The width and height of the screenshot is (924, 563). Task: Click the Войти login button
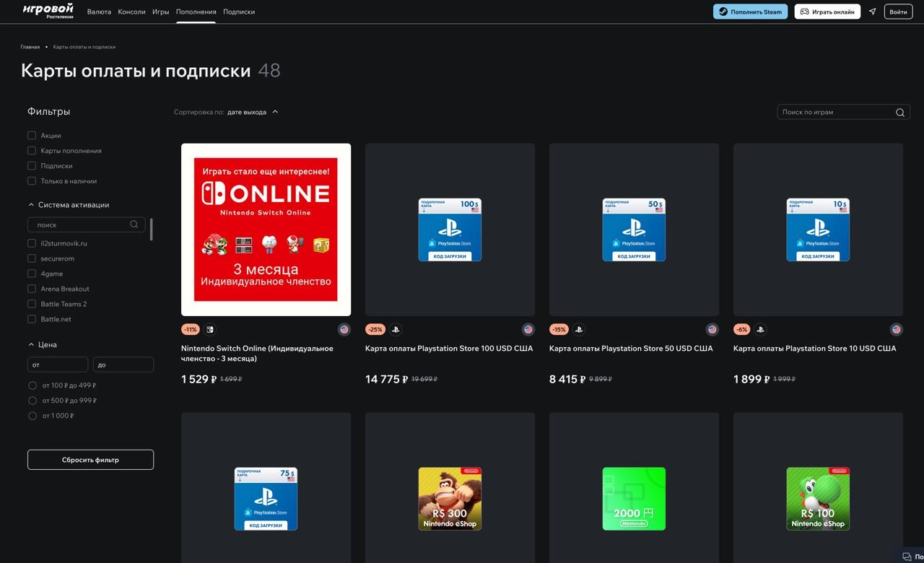[x=898, y=12]
